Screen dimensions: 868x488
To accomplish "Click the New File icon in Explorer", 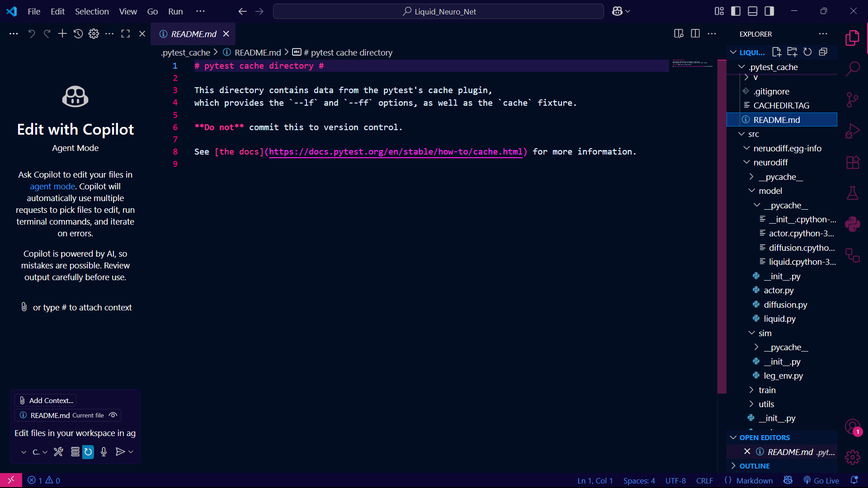I will pos(777,52).
